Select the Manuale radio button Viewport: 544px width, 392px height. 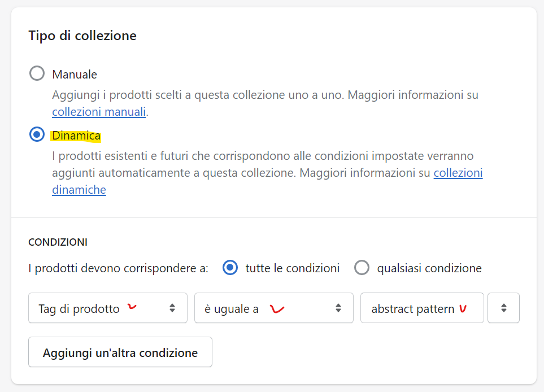click(x=37, y=73)
